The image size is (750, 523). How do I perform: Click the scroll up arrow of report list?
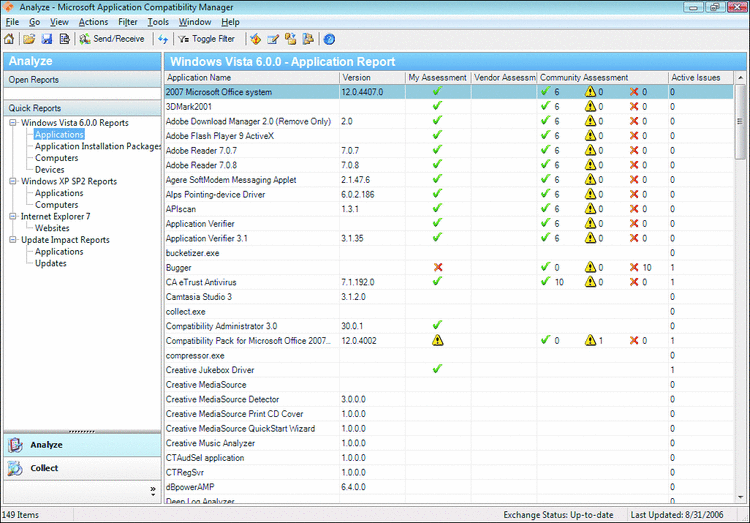click(x=741, y=78)
